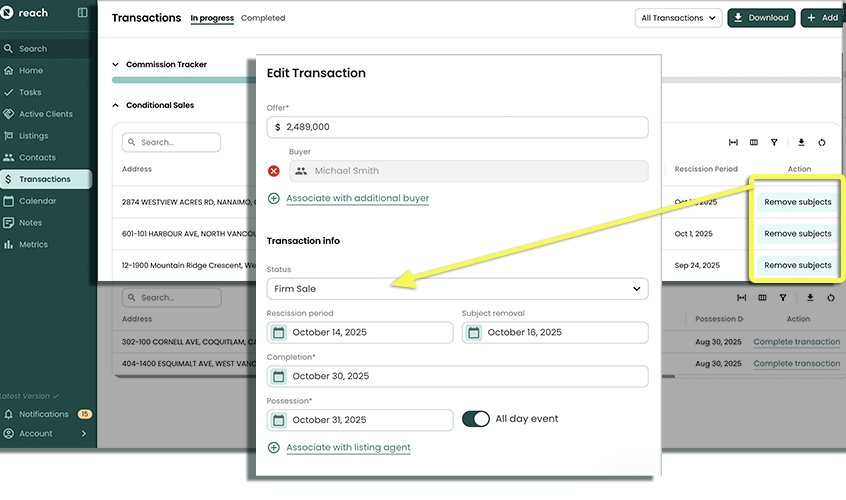
Task: Expand the Commission Tracker section
Action: coord(115,65)
